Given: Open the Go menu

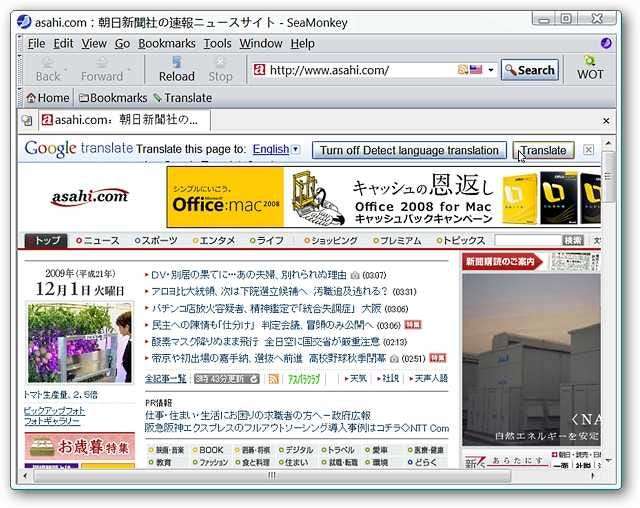Looking at the screenshot, I should coord(122,43).
